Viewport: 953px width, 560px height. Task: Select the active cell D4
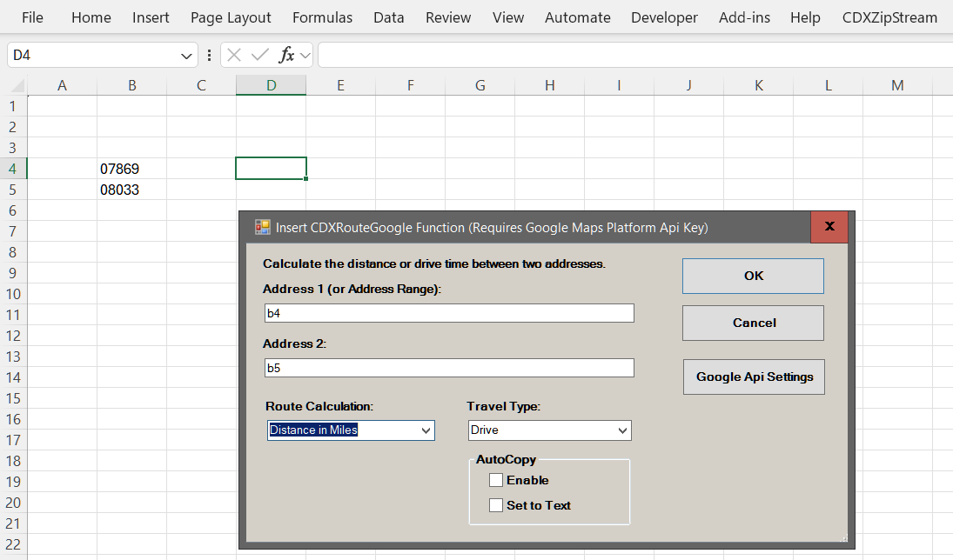point(271,168)
